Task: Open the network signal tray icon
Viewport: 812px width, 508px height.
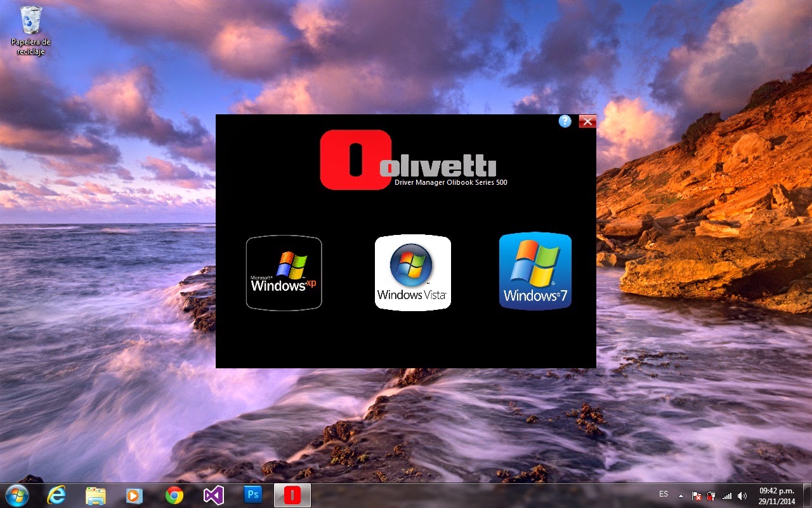Action: [727, 496]
